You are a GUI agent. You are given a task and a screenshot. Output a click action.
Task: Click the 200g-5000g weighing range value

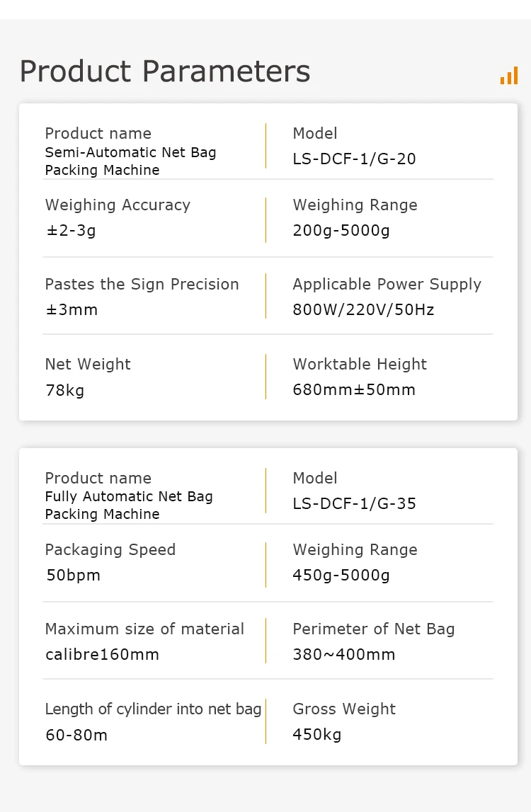pos(341,231)
